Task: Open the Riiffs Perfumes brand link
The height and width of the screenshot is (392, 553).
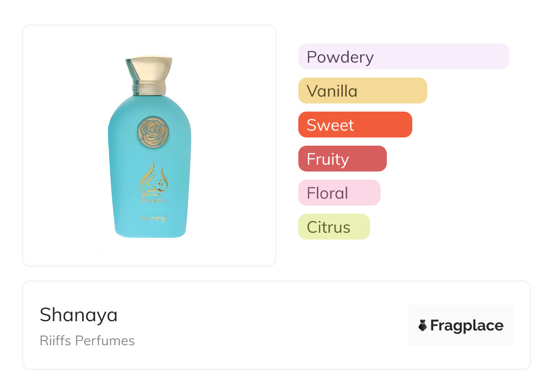Action: click(87, 341)
